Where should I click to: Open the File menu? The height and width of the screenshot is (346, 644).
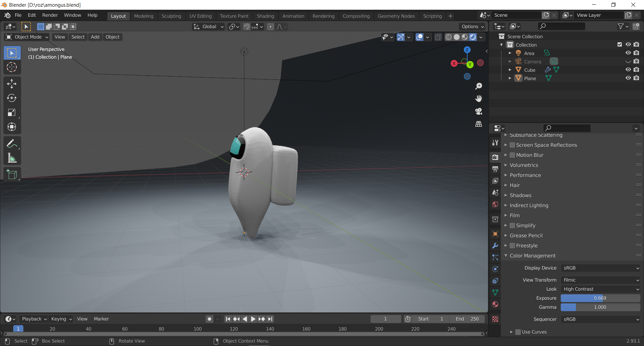[18, 15]
